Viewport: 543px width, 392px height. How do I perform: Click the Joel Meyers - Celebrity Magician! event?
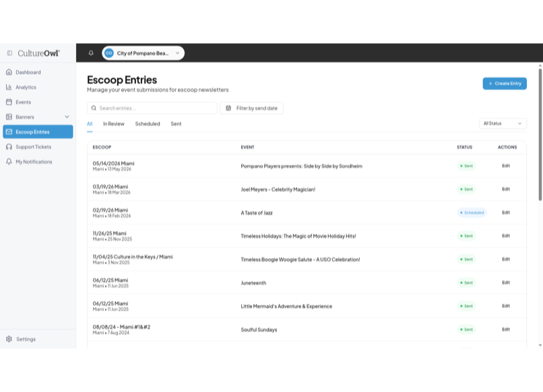tap(278, 189)
